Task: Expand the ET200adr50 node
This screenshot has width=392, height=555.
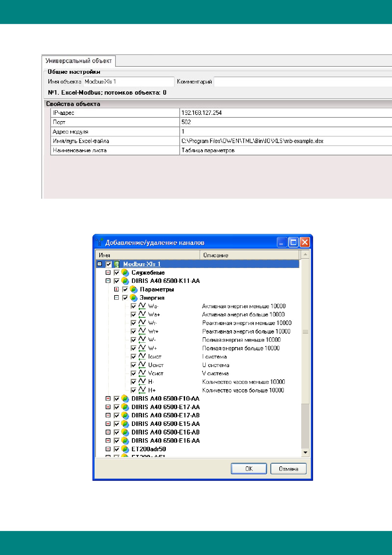Action: click(108, 449)
